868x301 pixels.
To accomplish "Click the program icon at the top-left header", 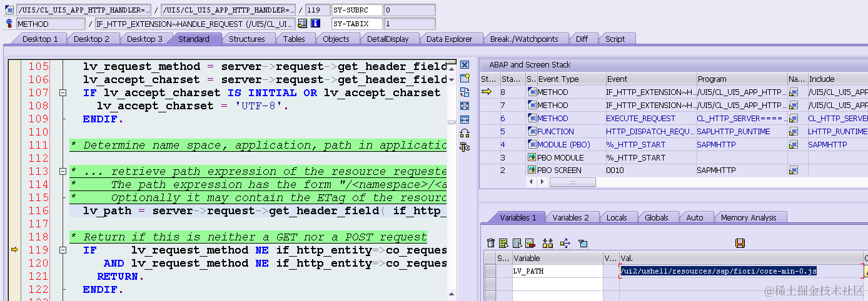I will click(x=9, y=10).
